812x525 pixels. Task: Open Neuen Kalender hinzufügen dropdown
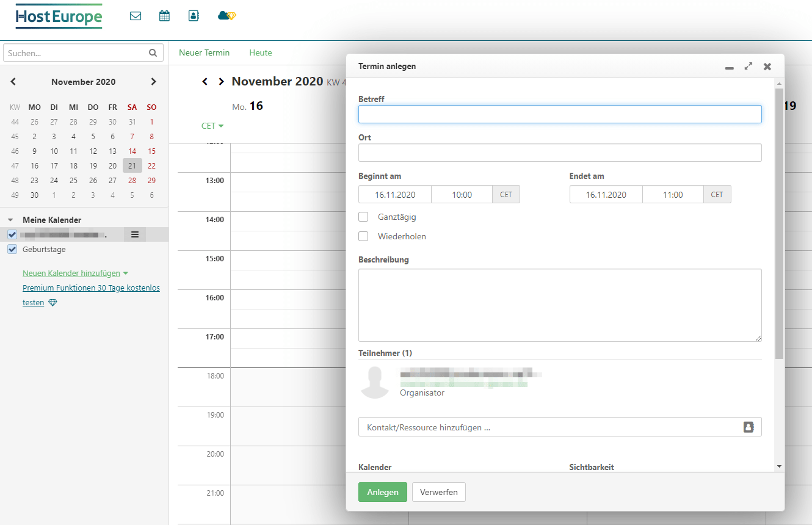(x=76, y=273)
